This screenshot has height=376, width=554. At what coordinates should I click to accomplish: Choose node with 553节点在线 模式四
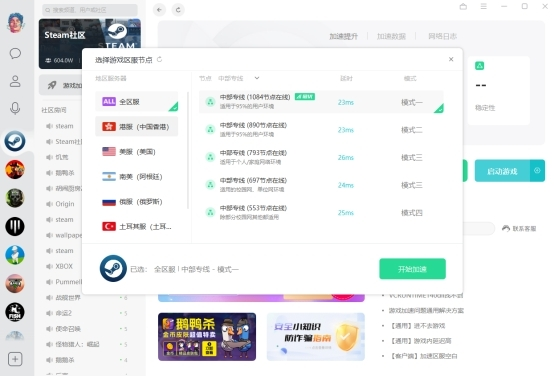(321, 212)
